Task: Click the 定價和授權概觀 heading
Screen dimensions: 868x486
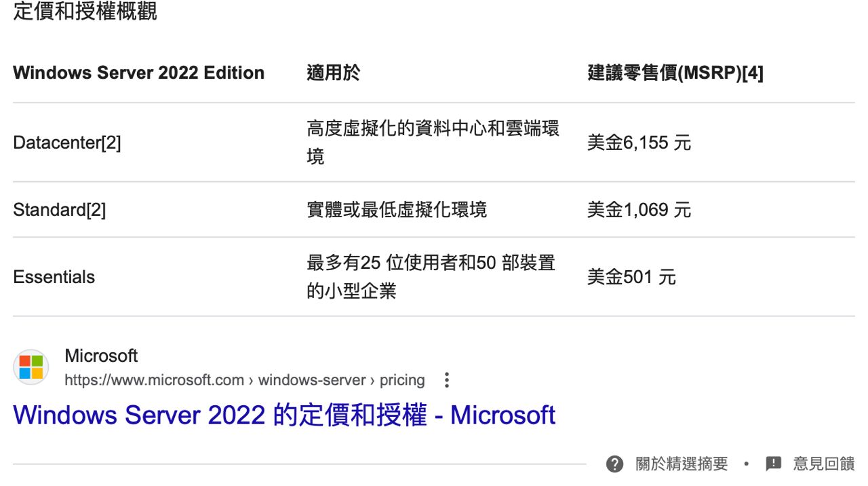Action: point(85,12)
